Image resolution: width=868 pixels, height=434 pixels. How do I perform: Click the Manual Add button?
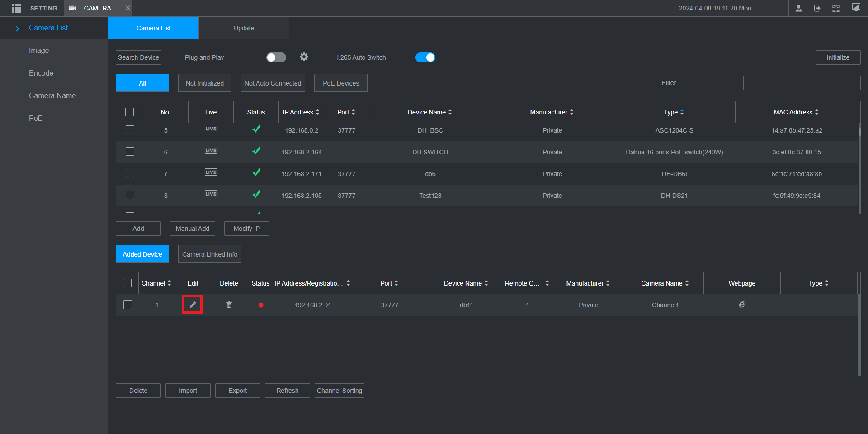193,229
